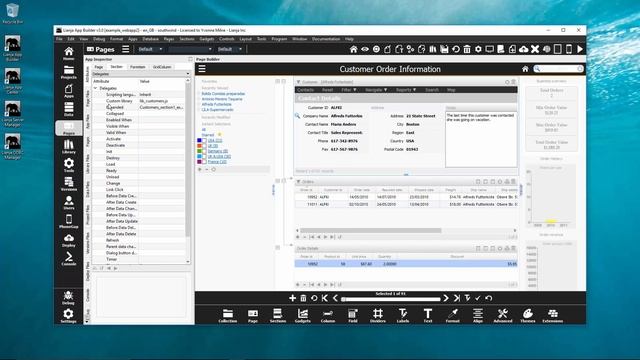This screenshot has height=360, width=640.
Task: Click the Format paintbrush icon
Action: [453, 316]
